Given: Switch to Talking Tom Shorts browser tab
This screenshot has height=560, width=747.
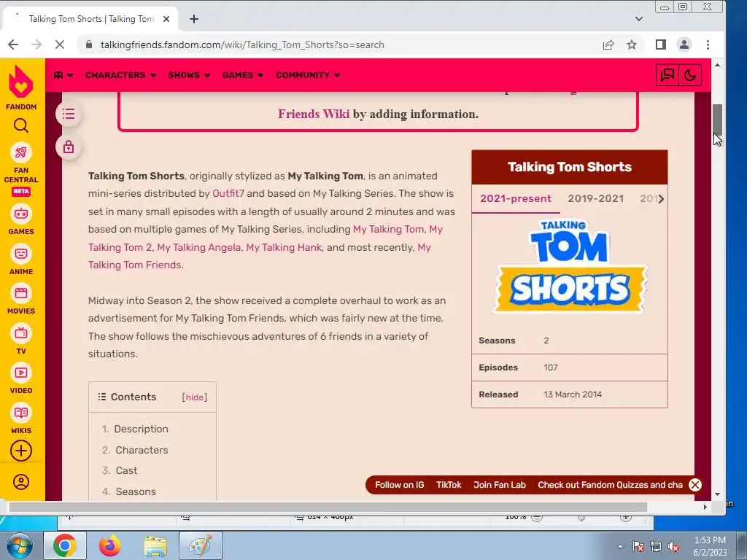Looking at the screenshot, I should point(91,19).
